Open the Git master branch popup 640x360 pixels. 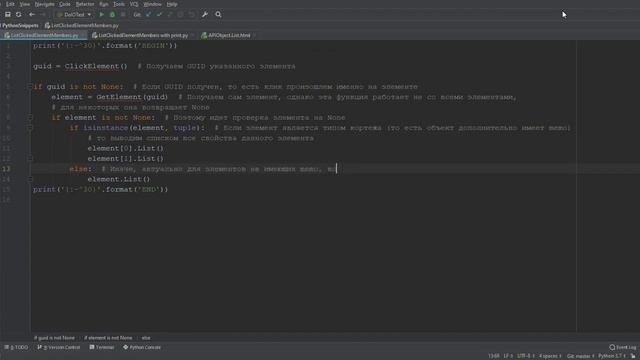pyautogui.click(x=580, y=356)
